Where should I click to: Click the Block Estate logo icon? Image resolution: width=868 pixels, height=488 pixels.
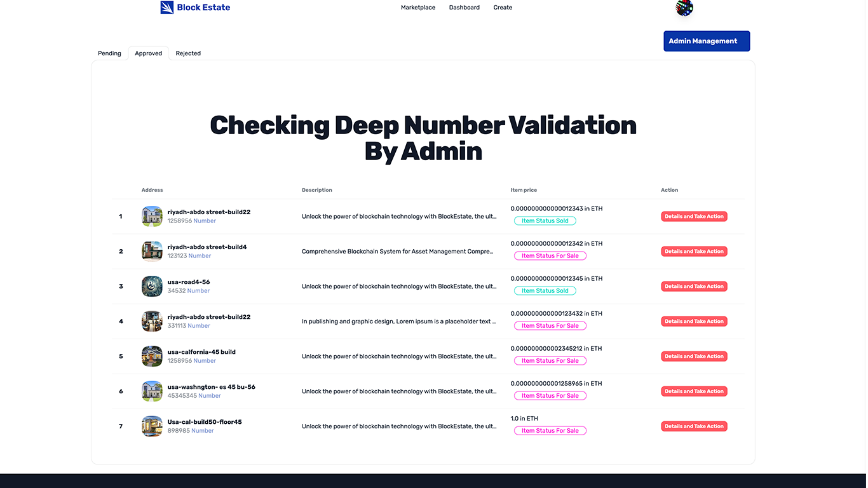[166, 7]
